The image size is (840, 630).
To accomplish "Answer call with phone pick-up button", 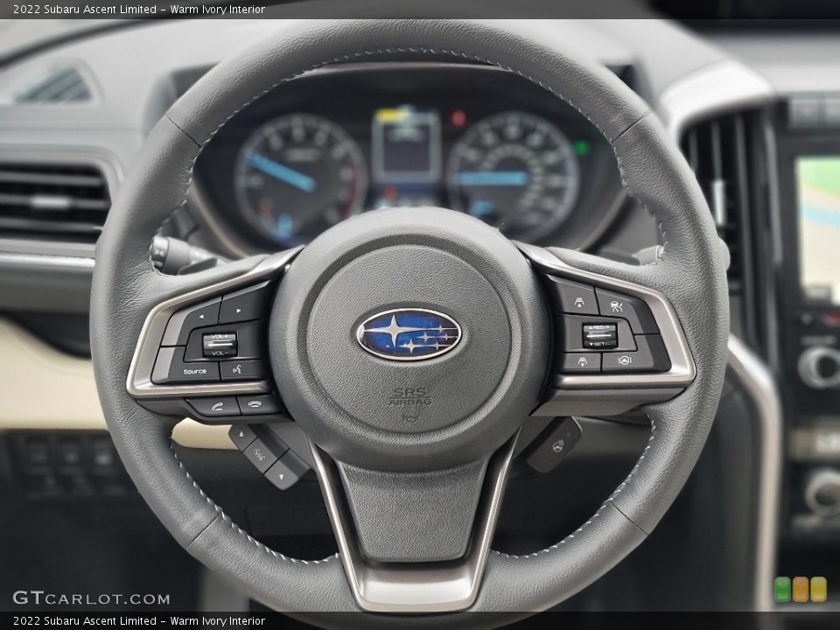I will (x=215, y=406).
